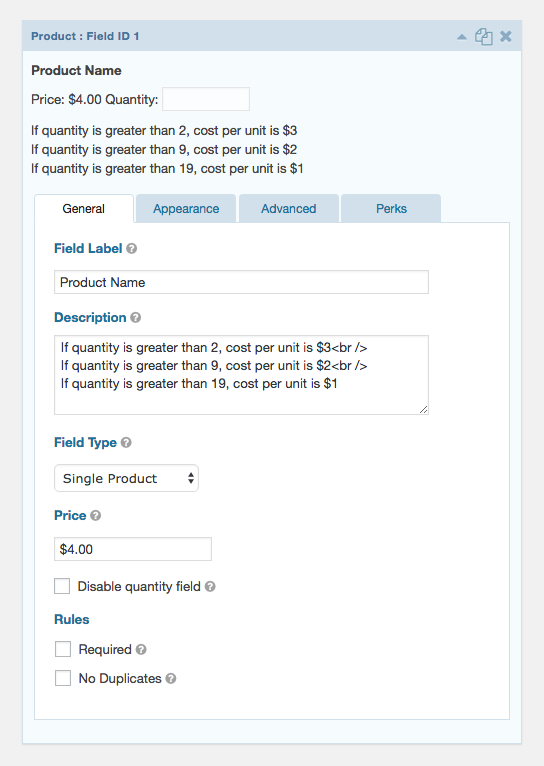
Task: Enable Disable quantity field checkbox
Action: 62,586
